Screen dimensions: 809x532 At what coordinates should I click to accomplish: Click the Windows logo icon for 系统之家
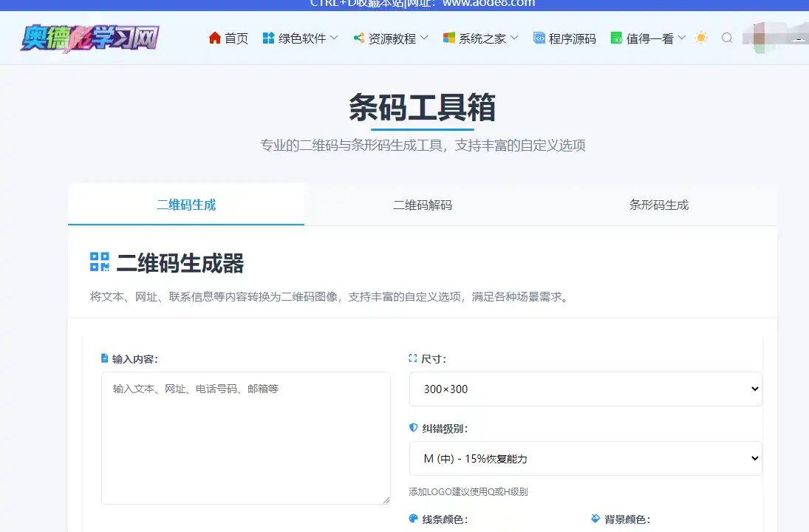(x=449, y=38)
